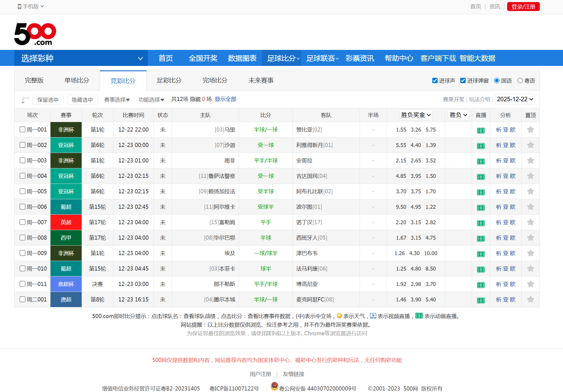Click the animation live legend icon in footer hint
Screen dimensions: 563x392
[419, 316]
